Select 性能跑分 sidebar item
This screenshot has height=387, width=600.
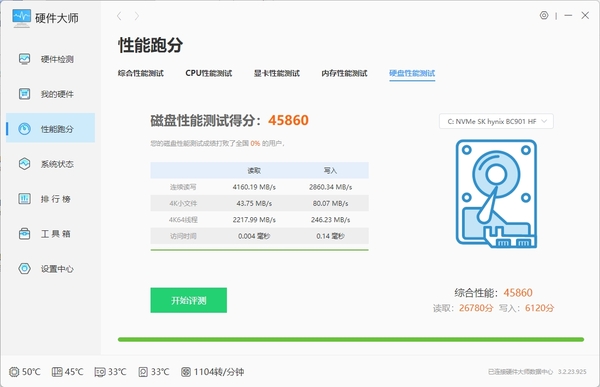pyautogui.click(x=50, y=129)
